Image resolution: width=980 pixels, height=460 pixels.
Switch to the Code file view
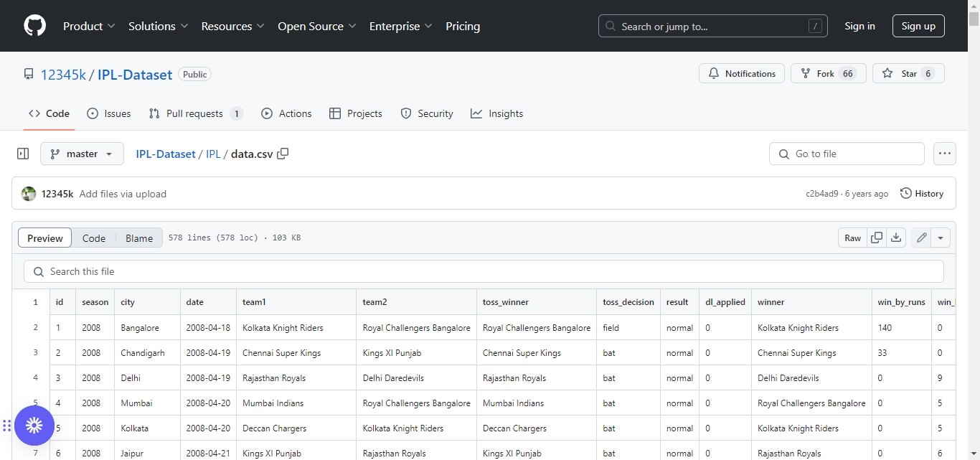point(94,238)
